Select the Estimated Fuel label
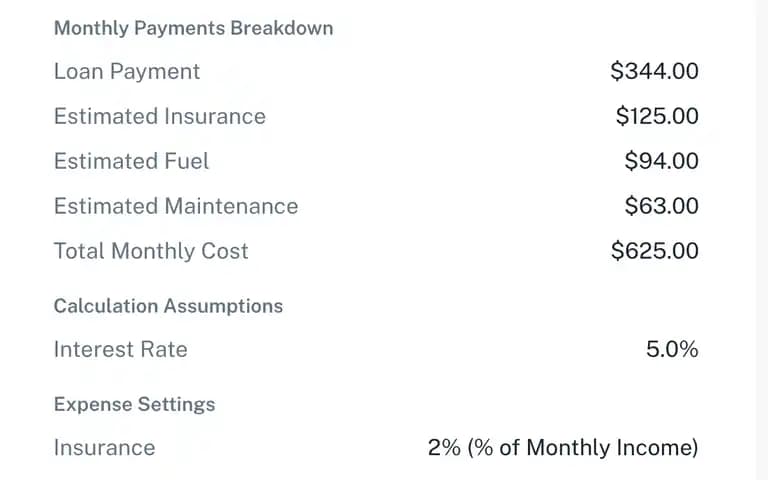This screenshot has height=480, width=768. (131, 161)
